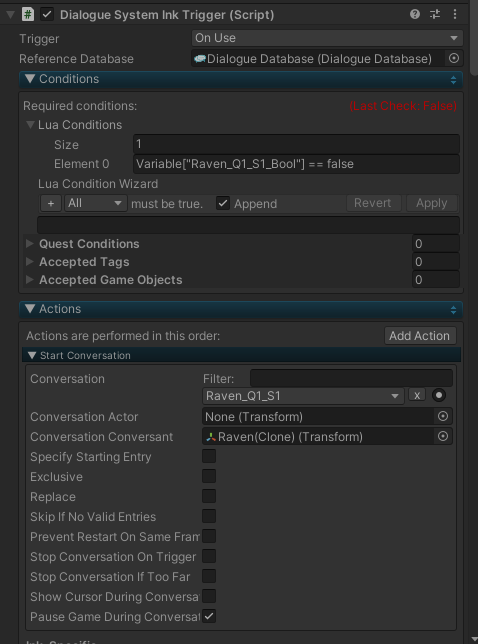Screen dimensions: 478x644
Task: Enable Show Cursor During Conversation checkbox
Action: (x=209, y=596)
